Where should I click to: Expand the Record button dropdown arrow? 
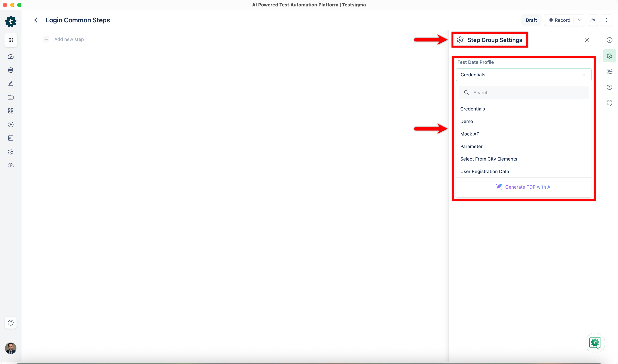[579, 20]
